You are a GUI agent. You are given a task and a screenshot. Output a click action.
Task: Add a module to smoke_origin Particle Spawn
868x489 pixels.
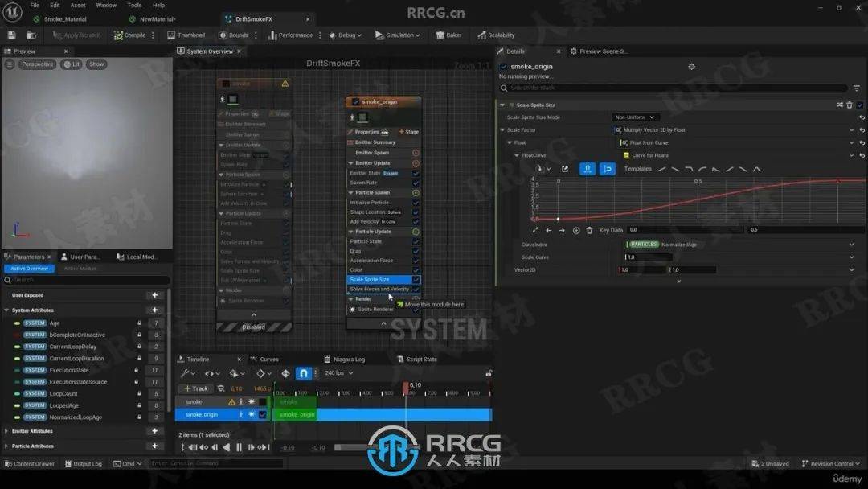[416, 193]
